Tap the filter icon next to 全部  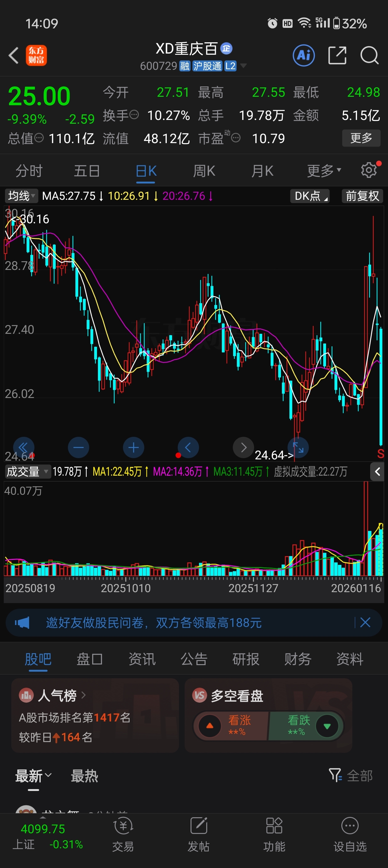pos(335,775)
